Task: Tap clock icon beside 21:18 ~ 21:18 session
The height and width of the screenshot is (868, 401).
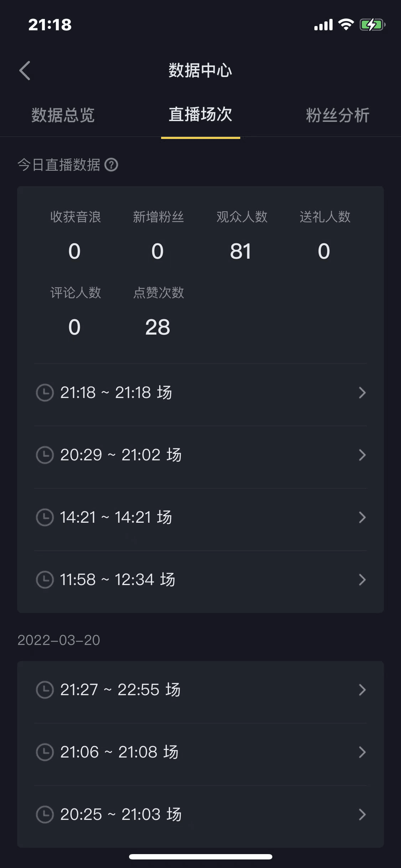Action: 45,393
